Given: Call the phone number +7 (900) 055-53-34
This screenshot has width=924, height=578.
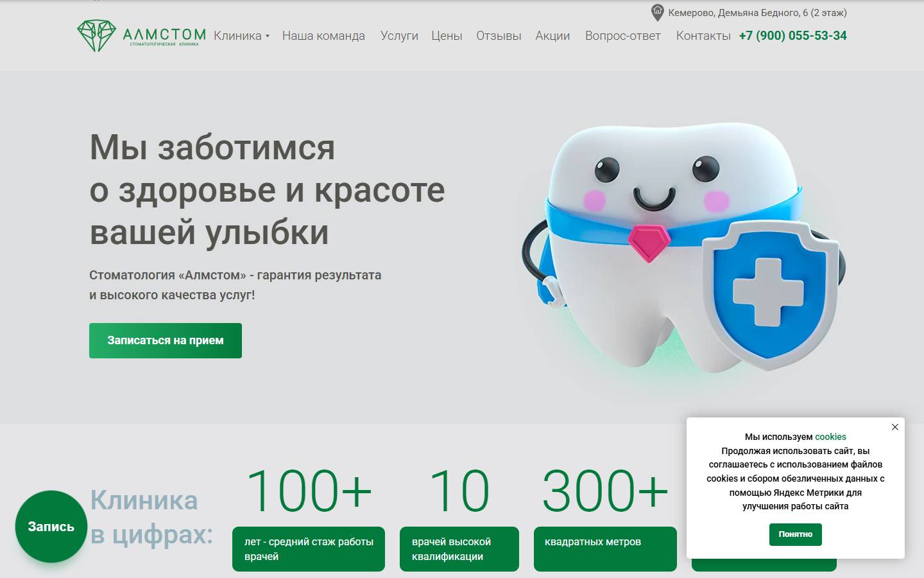Looking at the screenshot, I should click(x=793, y=36).
